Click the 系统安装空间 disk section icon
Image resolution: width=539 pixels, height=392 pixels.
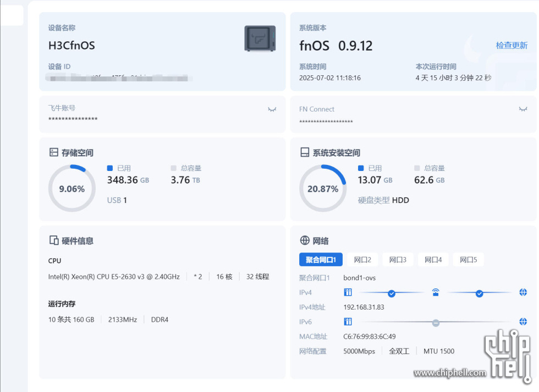[305, 152]
